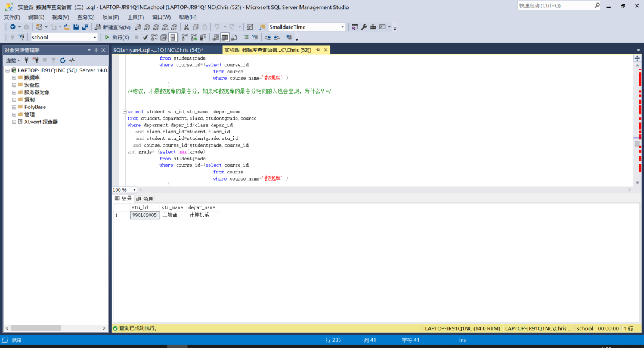Toggle IntelliSense Enabled button
Viewport: 644px width, 348px height.
tap(172, 38)
